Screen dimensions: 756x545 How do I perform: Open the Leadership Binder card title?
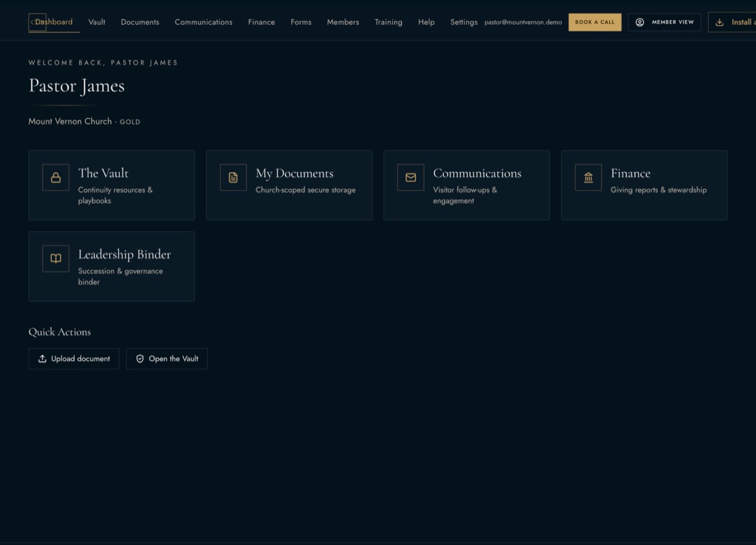124,254
